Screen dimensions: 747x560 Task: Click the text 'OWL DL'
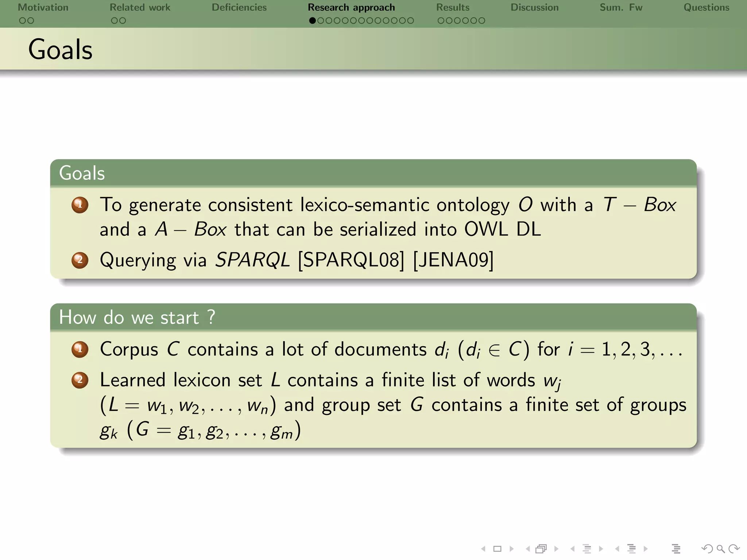(502, 229)
